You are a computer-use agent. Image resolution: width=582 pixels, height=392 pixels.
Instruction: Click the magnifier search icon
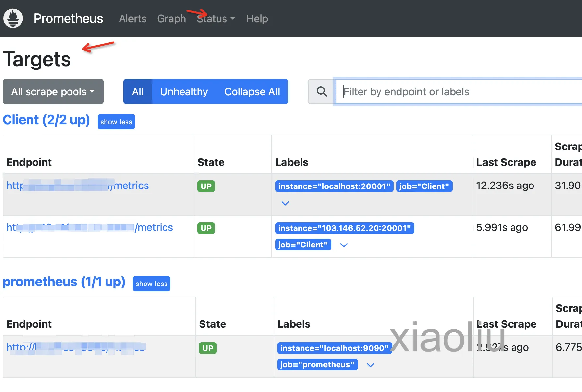click(x=321, y=91)
